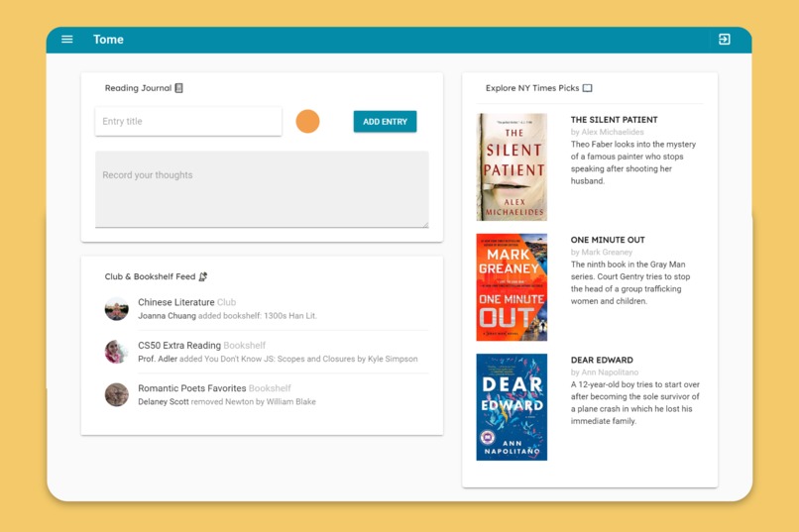Viewport: 799px width, 532px height.
Task: Click the Romantic Poets Favorites avatar
Action: [117, 394]
